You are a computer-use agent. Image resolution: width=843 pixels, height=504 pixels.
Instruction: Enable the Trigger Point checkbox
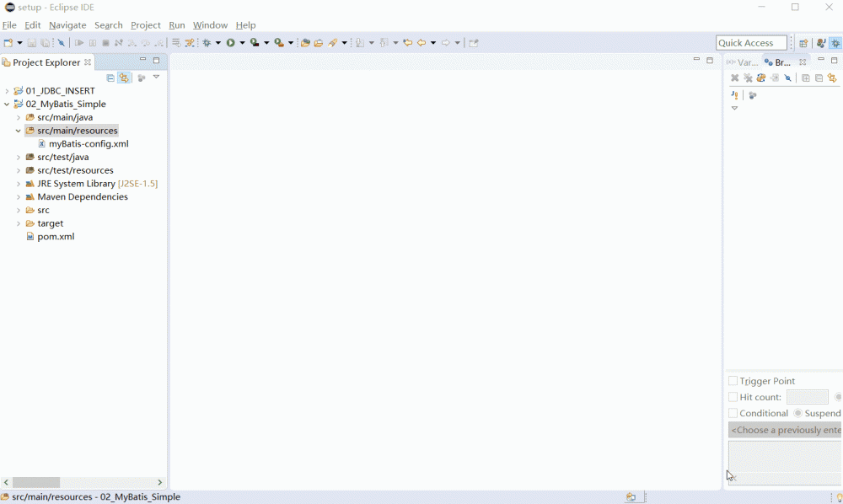click(x=733, y=381)
